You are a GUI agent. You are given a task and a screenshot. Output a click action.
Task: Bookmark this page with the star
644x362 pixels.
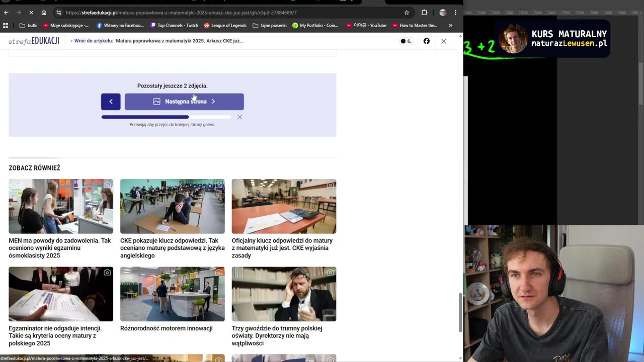click(407, 13)
